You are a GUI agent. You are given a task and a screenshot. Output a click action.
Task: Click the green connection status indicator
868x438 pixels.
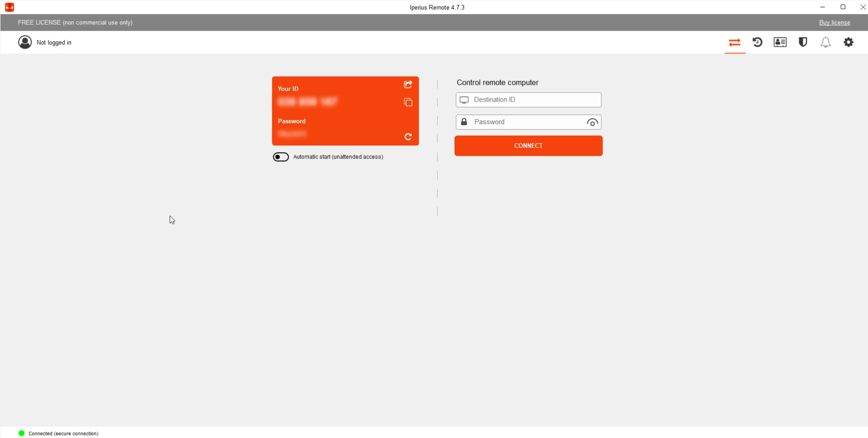pos(21,433)
